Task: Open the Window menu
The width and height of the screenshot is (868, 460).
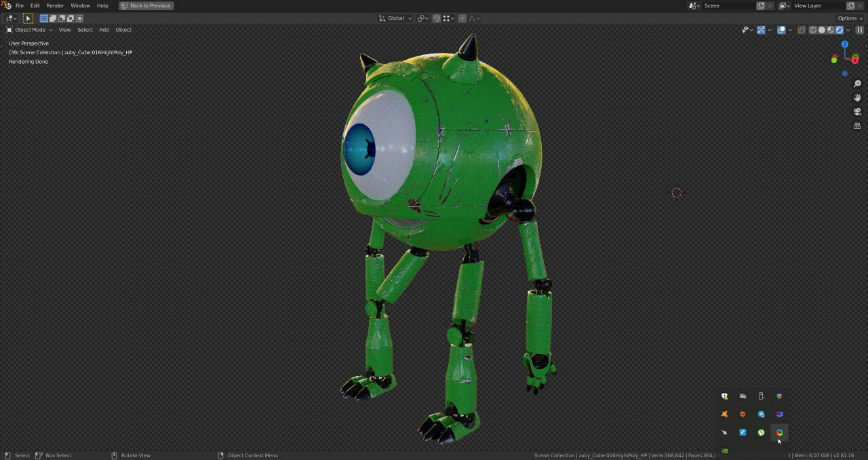Action: tap(80, 5)
